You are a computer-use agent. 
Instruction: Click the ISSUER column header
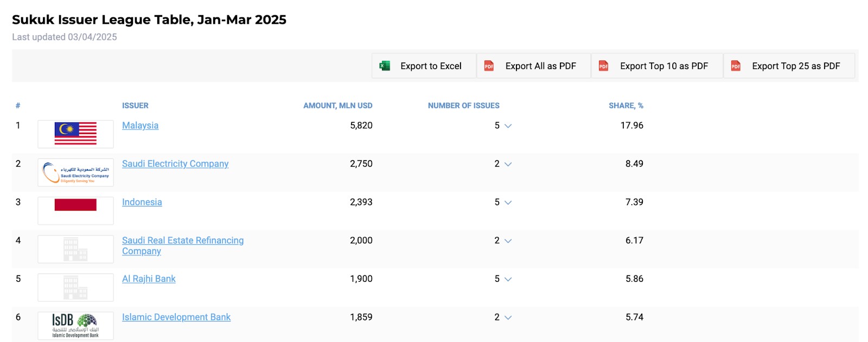(135, 106)
